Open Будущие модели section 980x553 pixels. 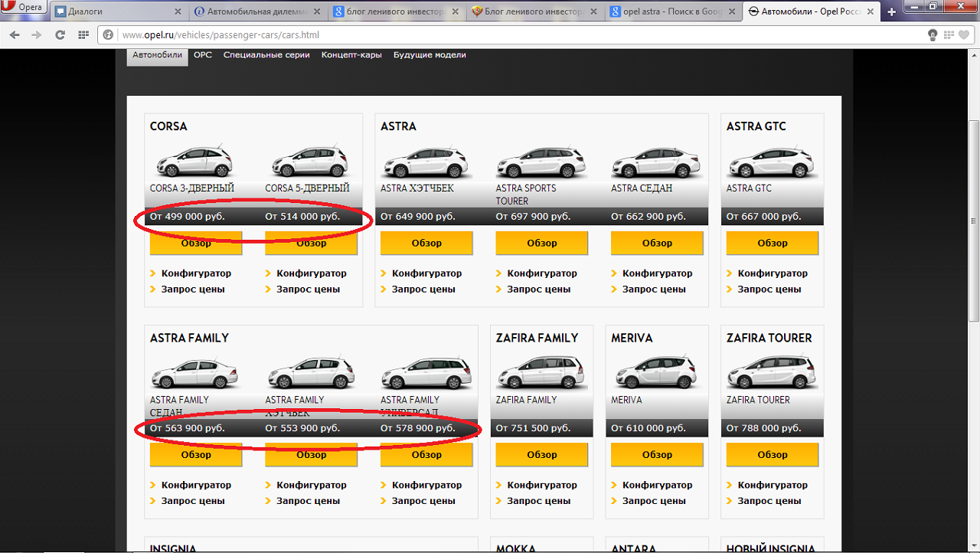pyautogui.click(x=430, y=55)
